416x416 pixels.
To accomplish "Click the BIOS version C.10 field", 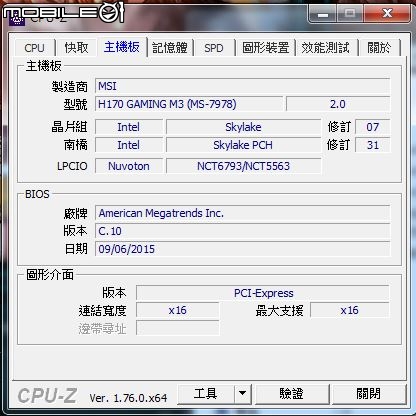I will tap(242, 231).
